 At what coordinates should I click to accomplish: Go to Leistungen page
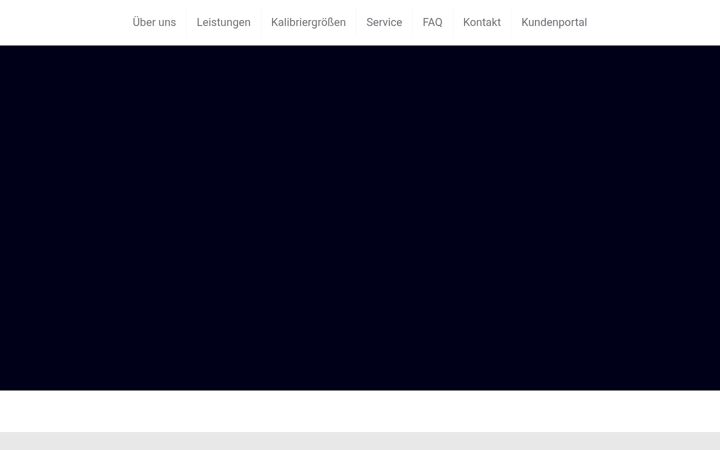tap(224, 22)
